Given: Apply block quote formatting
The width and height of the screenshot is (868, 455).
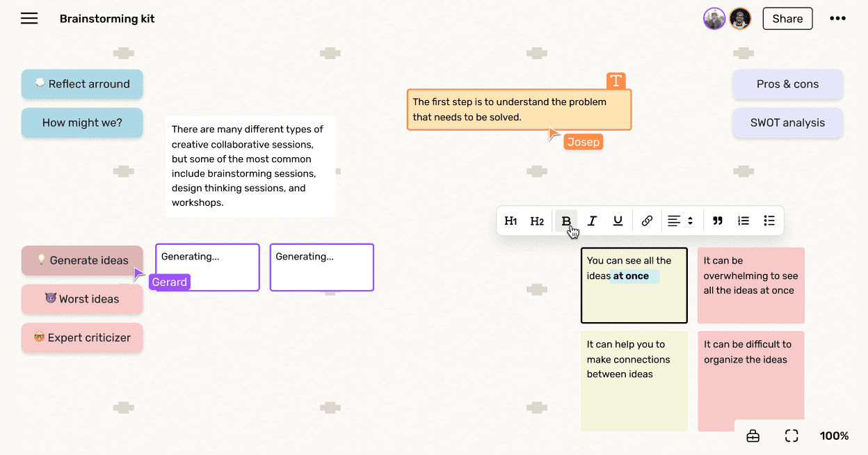Looking at the screenshot, I should (x=718, y=221).
